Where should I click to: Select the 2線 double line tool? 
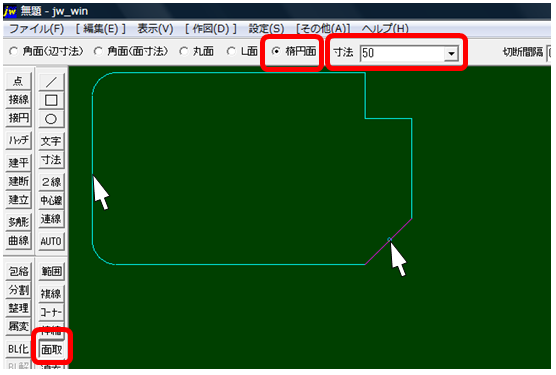click(51, 182)
